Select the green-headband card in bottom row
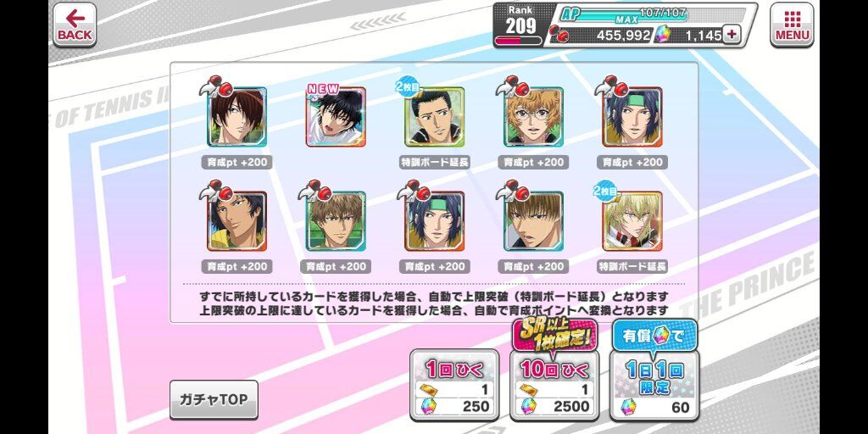The height and width of the screenshot is (434, 868). tap(435, 221)
